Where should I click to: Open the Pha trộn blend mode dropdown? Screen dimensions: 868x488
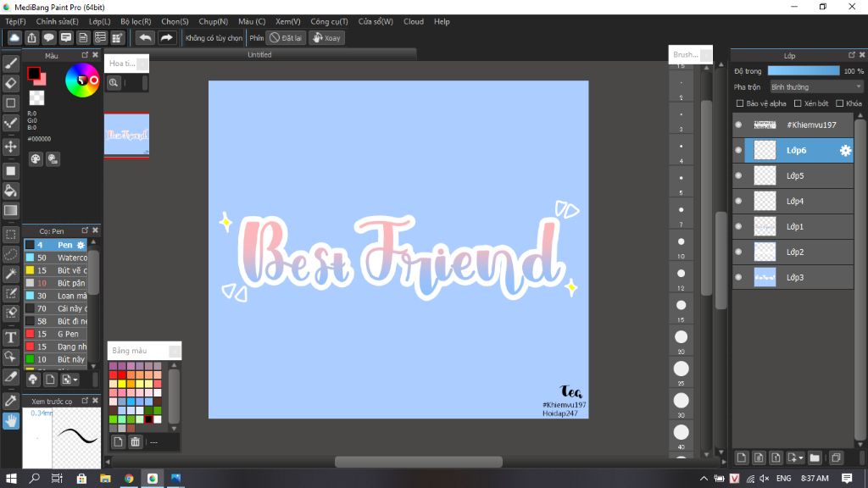[816, 87]
